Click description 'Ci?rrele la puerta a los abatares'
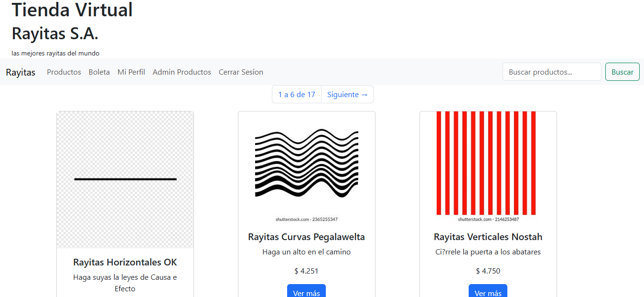The width and height of the screenshot is (644, 297). [x=488, y=252]
